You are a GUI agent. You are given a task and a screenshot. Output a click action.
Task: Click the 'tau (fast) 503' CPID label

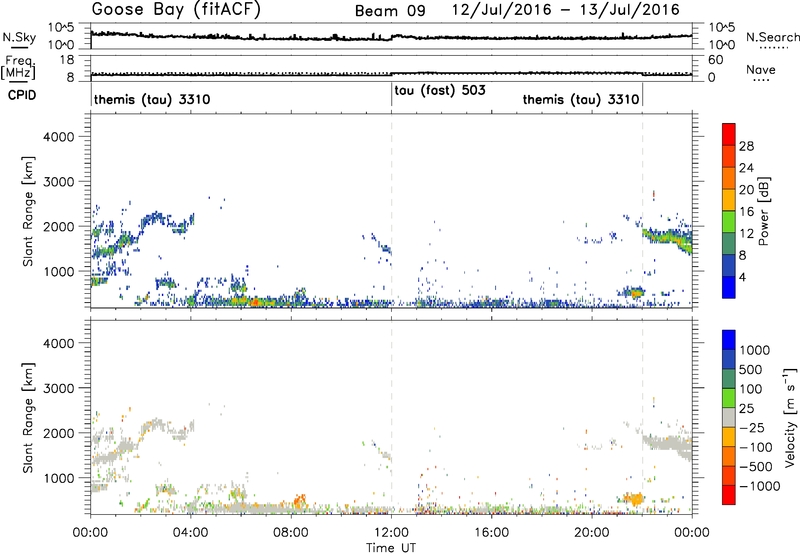[440, 91]
